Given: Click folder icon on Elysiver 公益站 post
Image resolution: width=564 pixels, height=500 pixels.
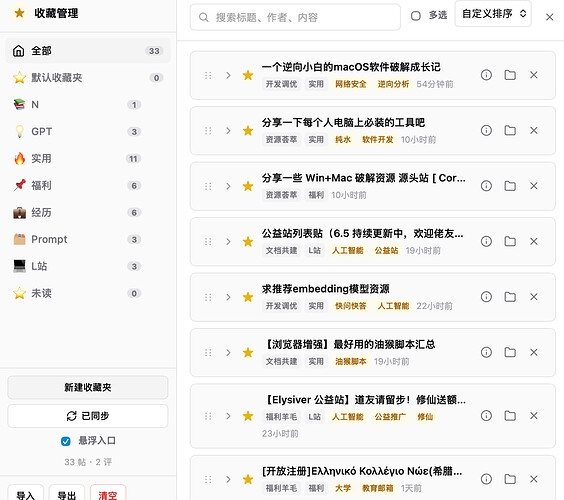Looking at the screenshot, I should pyautogui.click(x=510, y=416).
